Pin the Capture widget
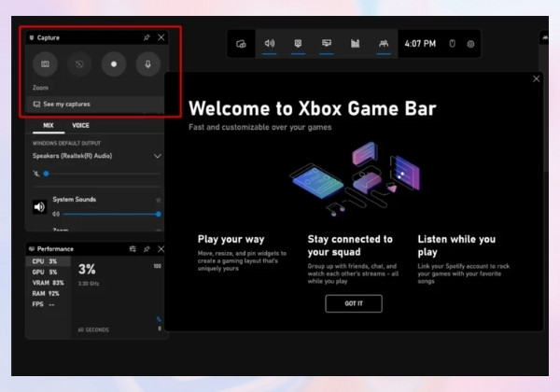 point(147,37)
